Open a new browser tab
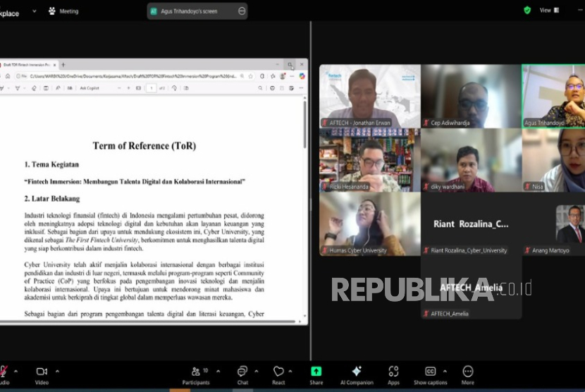Viewport: 585px width, 392px height. (63, 65)
